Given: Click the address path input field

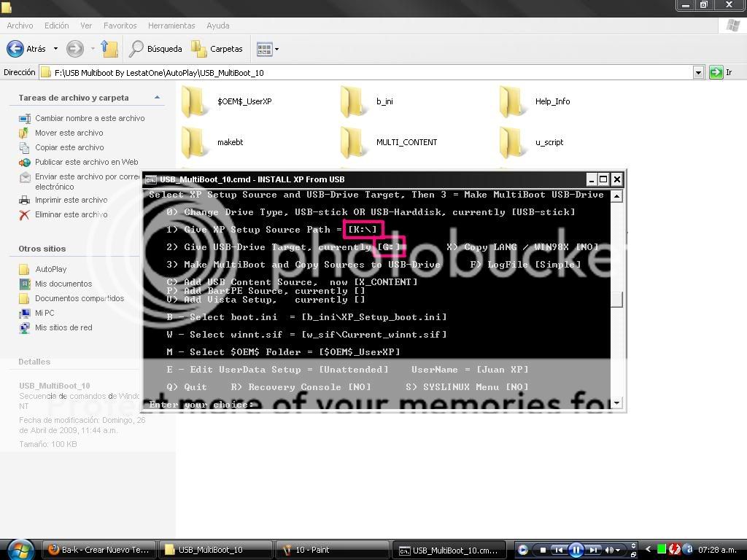Looking at the screenshot, I should pos(365,73).
